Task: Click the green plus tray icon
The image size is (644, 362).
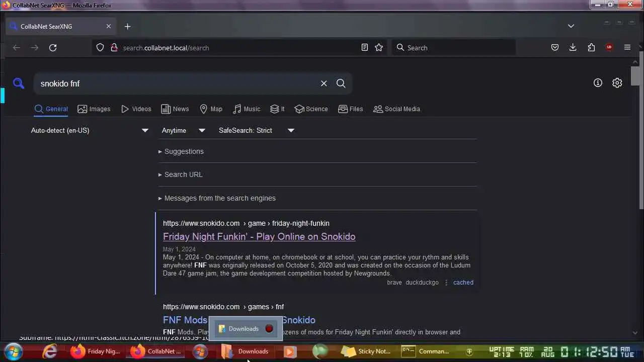Action: [469, 351]
